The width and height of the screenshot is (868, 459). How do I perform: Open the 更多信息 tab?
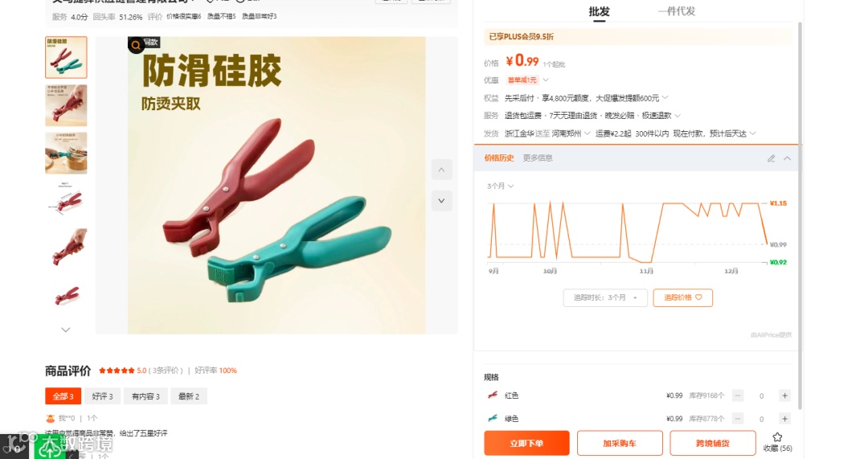tap(538, 158)
